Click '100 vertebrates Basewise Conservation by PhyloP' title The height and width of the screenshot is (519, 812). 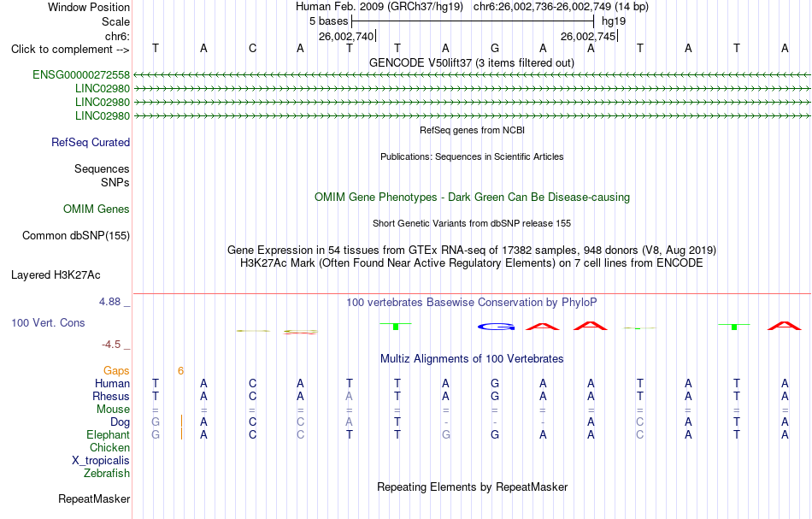pos(472,303)
